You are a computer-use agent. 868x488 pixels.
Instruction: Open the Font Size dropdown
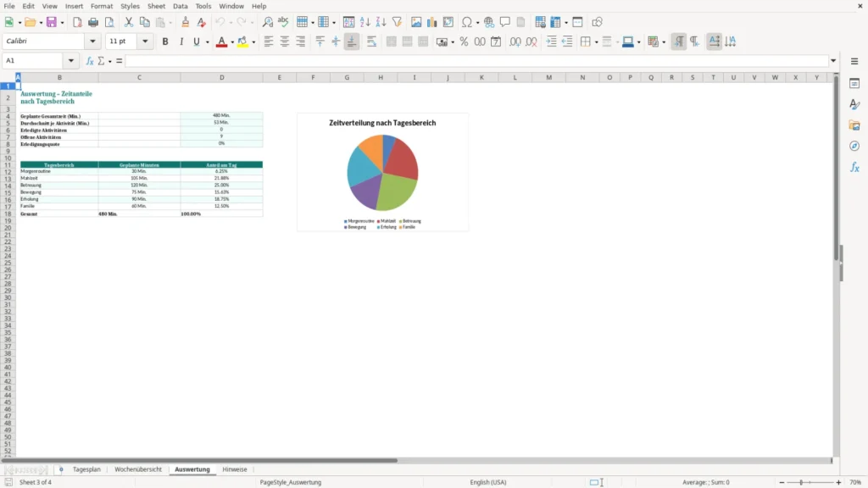145,41
